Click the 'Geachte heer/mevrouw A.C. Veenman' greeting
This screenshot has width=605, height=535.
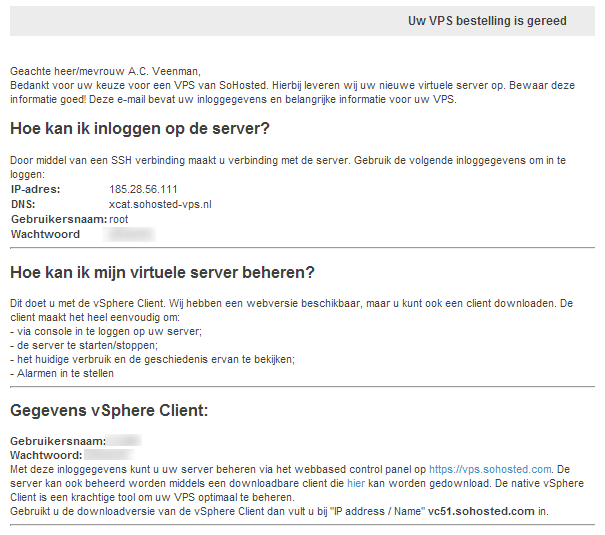coord(105,71)
